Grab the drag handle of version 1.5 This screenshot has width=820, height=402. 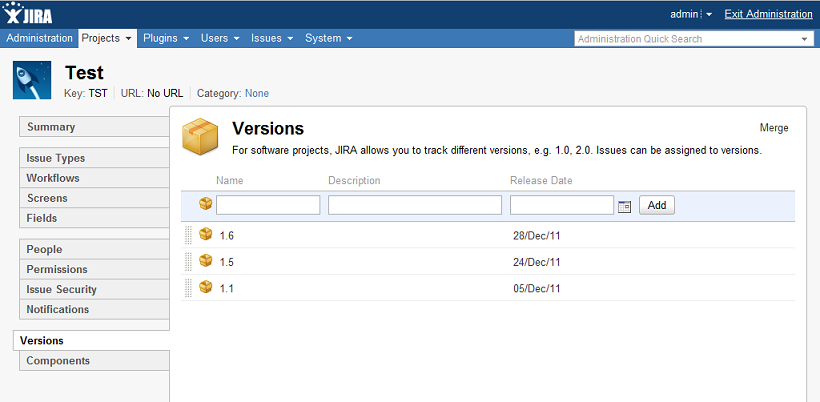point(188,261)
